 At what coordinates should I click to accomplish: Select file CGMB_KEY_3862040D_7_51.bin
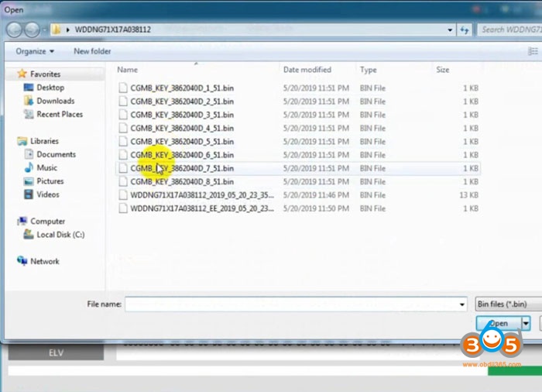pos(182,168)
